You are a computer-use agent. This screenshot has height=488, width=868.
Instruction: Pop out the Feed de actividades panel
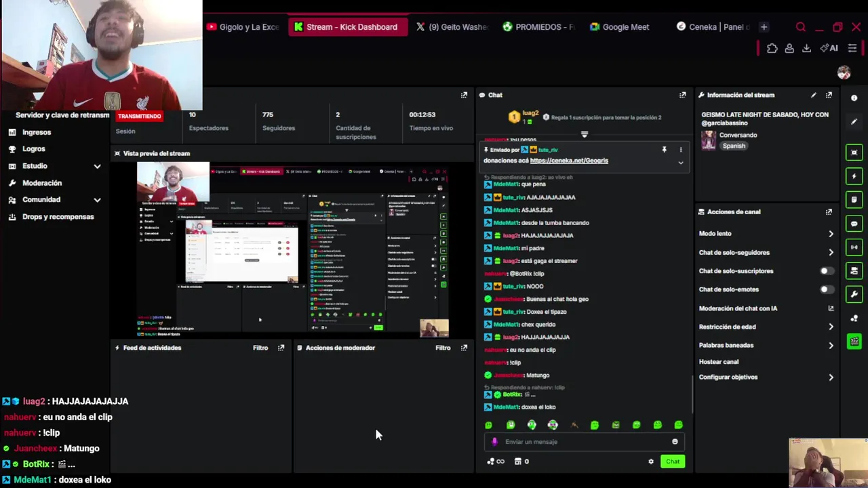pyautogui.click(x=281, y=348)
